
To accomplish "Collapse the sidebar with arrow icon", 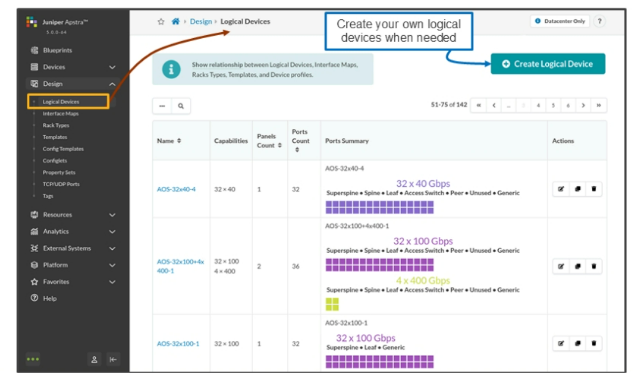I will pyautogui.click(x=113, y=359).
